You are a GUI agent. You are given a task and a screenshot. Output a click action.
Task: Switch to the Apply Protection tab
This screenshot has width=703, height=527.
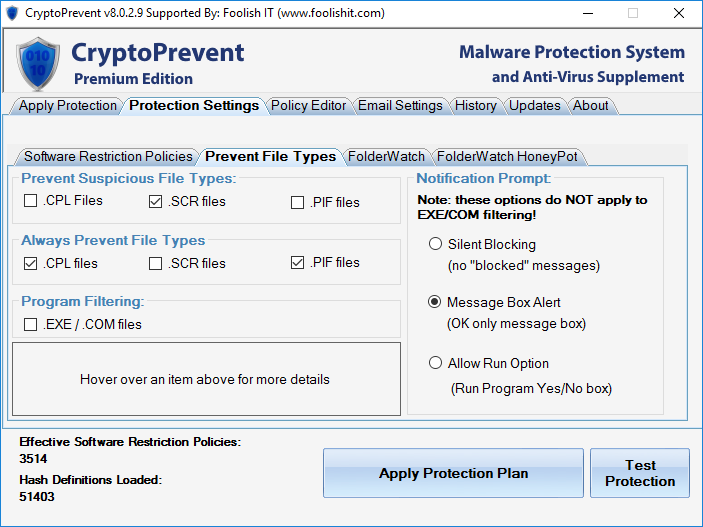click(68, 105)
